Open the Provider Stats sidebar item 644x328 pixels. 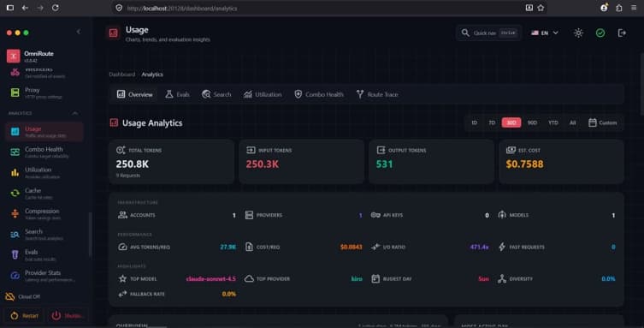tap(44, 276)
